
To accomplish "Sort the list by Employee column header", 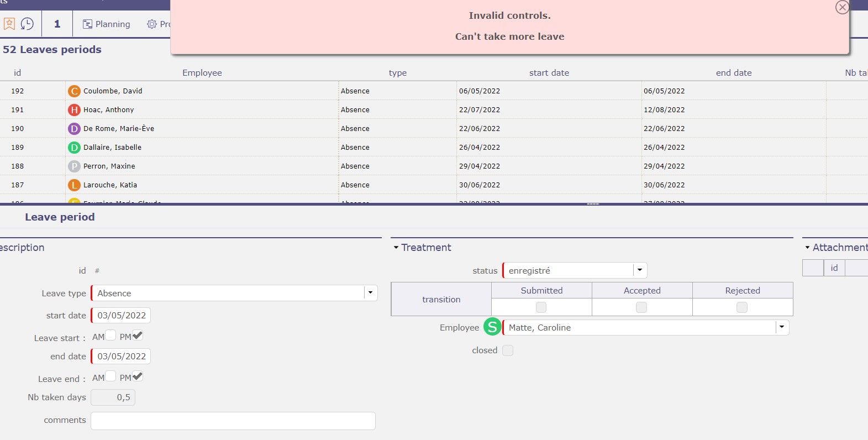I will click(x=202, y=73).
